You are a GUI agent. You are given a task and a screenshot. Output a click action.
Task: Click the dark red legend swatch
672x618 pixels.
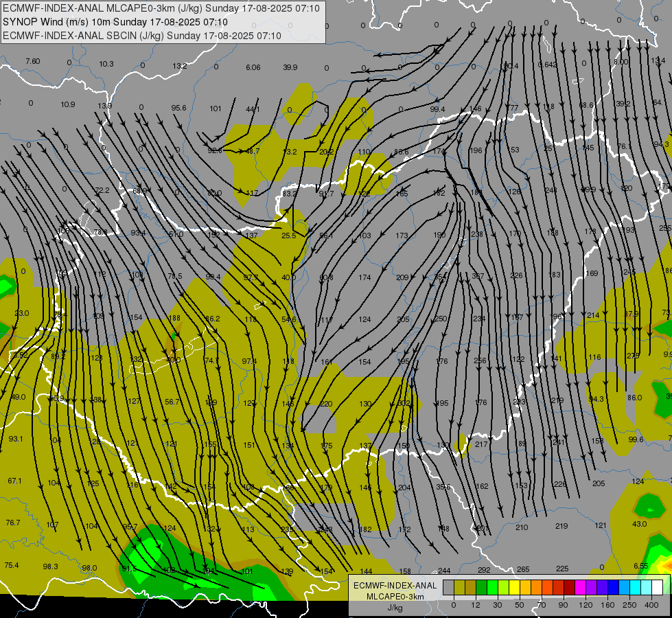pyautogui.click(x=570, y=587)
